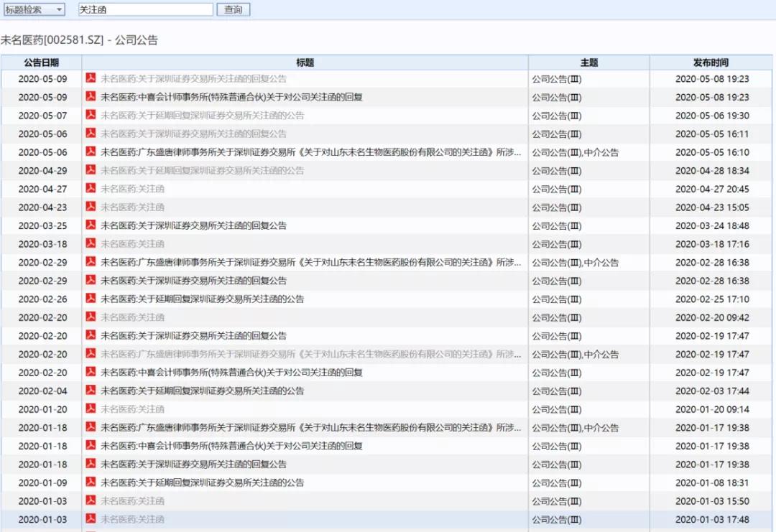Click the search input containing 关注函
The image size is (776, 532).
tap(145, 9)
